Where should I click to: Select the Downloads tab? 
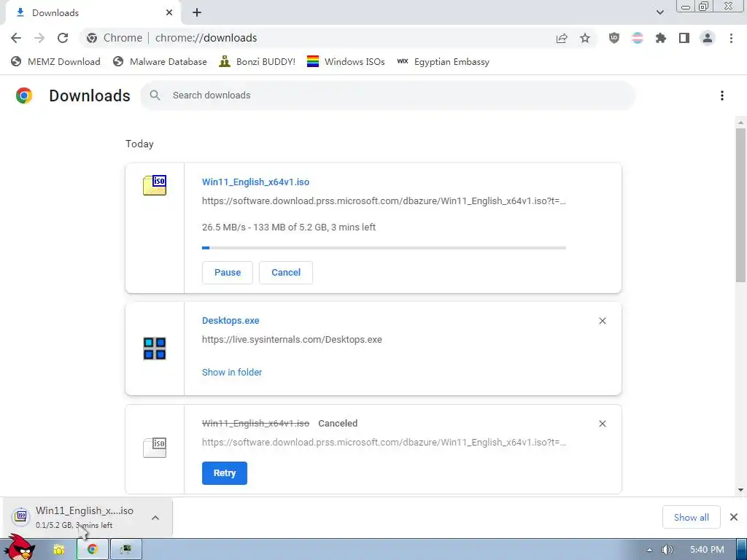(x=93, y=13)
